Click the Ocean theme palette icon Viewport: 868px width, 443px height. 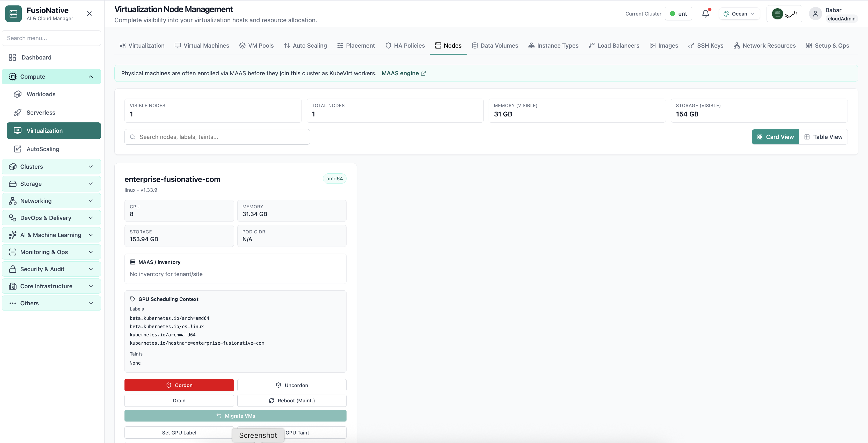726,14
